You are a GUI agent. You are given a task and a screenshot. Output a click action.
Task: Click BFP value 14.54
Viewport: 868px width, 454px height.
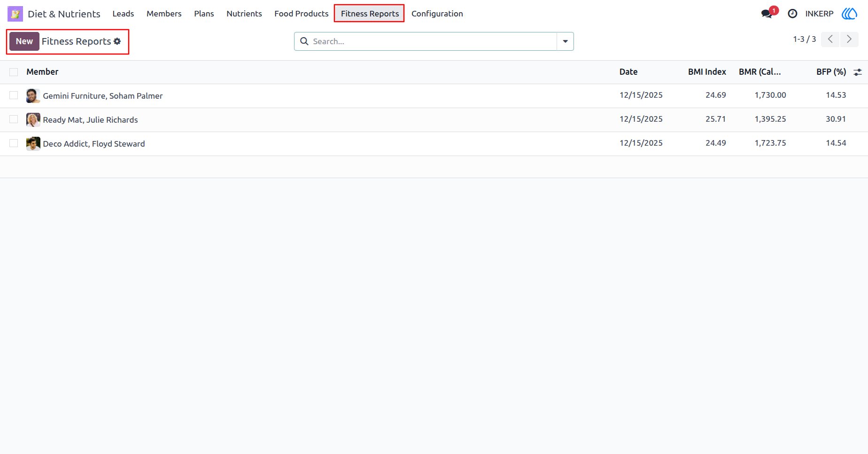pos(836,143)
